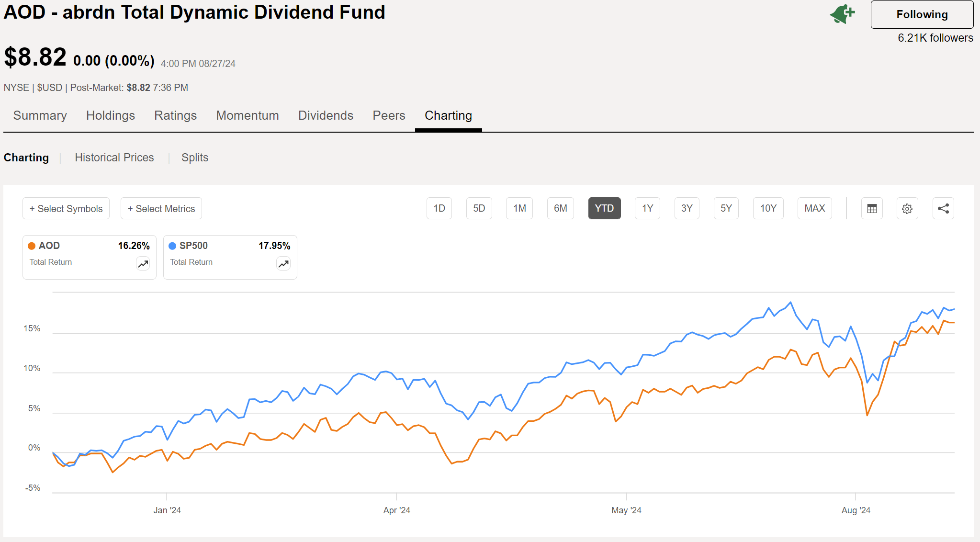The height and width of the screenshot is (542, 980).
Task: Open the AOD total return trend icon
Action: [142, 264]
